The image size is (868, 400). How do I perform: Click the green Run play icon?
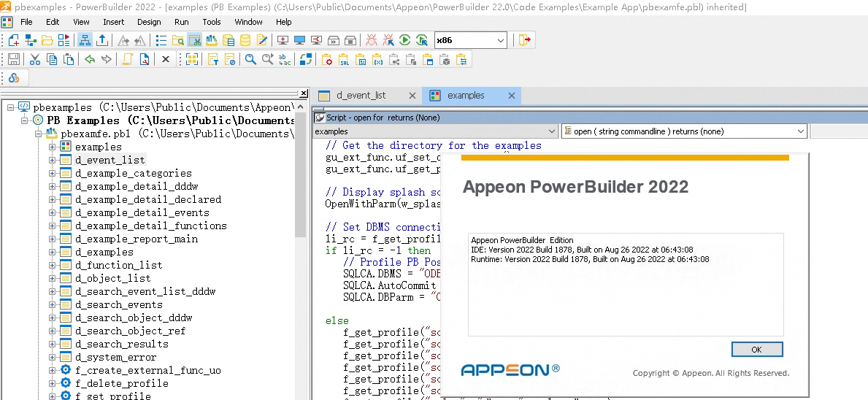pos(404,40)
